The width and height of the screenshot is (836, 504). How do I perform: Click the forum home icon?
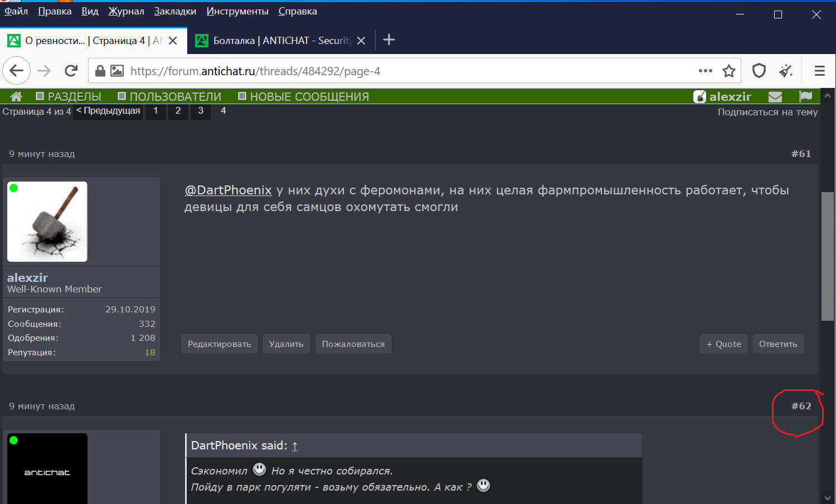16,97
